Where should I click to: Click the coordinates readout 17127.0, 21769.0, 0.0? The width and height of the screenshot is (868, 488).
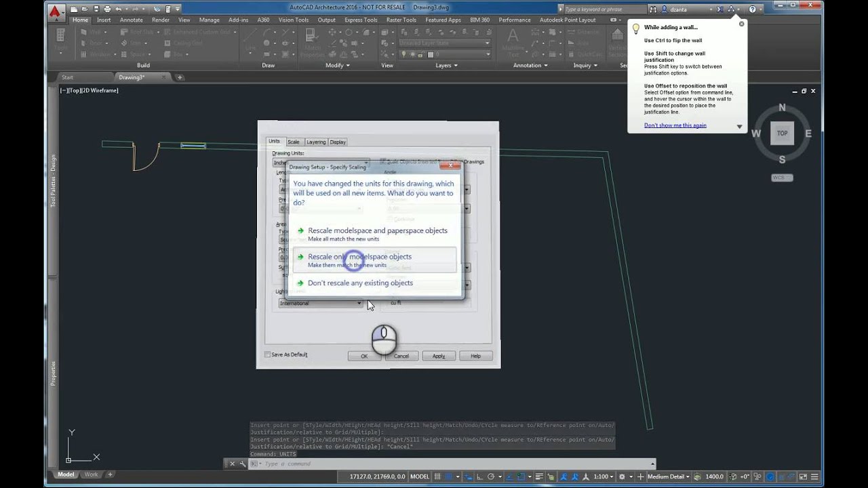377,476
